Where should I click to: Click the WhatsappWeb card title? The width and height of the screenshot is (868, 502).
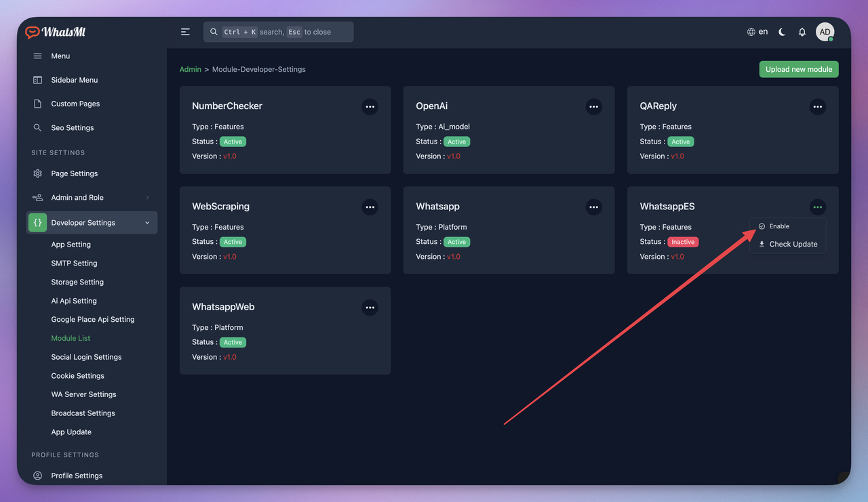[223, 307]
